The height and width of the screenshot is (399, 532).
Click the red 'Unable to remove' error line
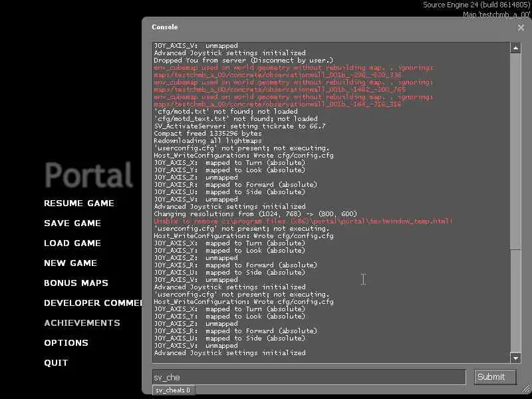coord(303,221)
